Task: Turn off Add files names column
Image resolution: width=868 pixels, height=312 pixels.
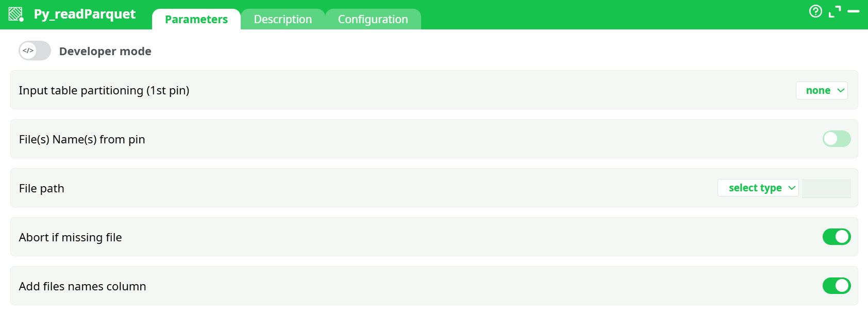Action: point(836,286)
